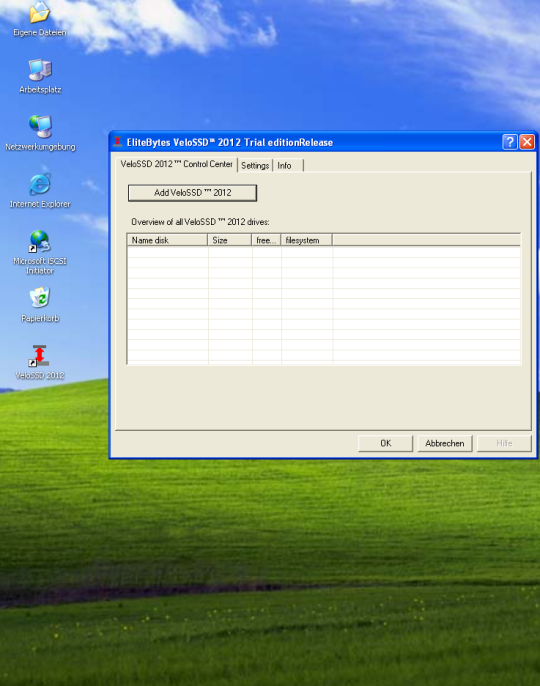Viewport: 540px width, 686px height.
Task: Open the Info tab
Action: pos(288,165)
